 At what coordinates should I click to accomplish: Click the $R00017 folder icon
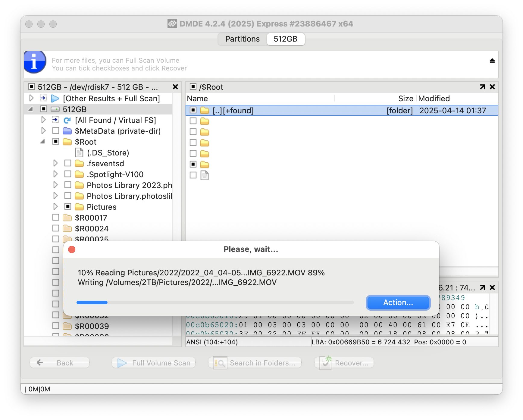67,218
